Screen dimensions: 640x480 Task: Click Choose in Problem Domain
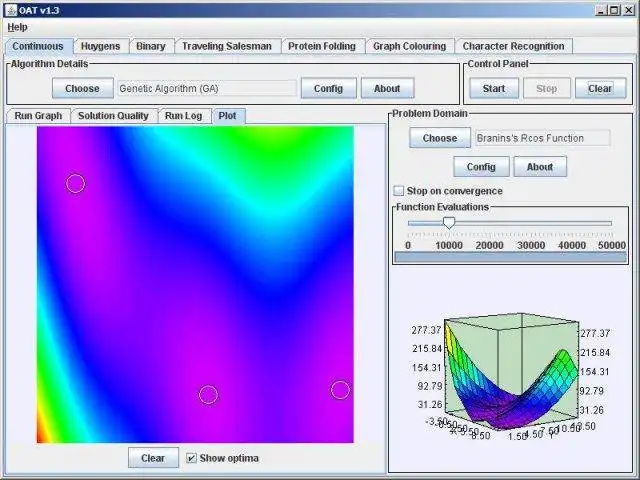click(440, 138)
